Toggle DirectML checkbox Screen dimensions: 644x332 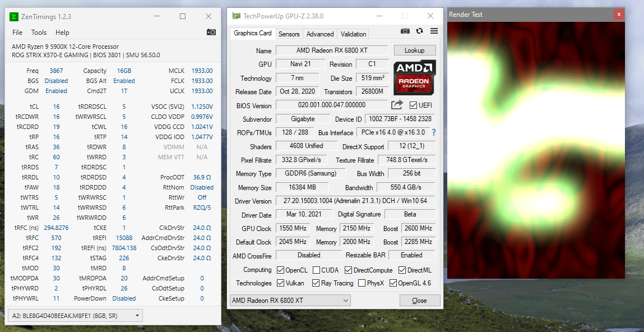point(402,270)
